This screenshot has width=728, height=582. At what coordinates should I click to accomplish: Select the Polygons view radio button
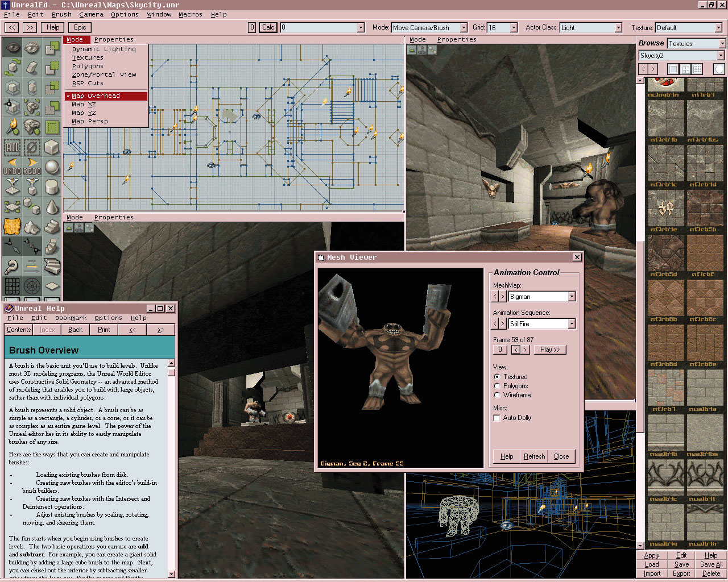(x=497, y=386)
